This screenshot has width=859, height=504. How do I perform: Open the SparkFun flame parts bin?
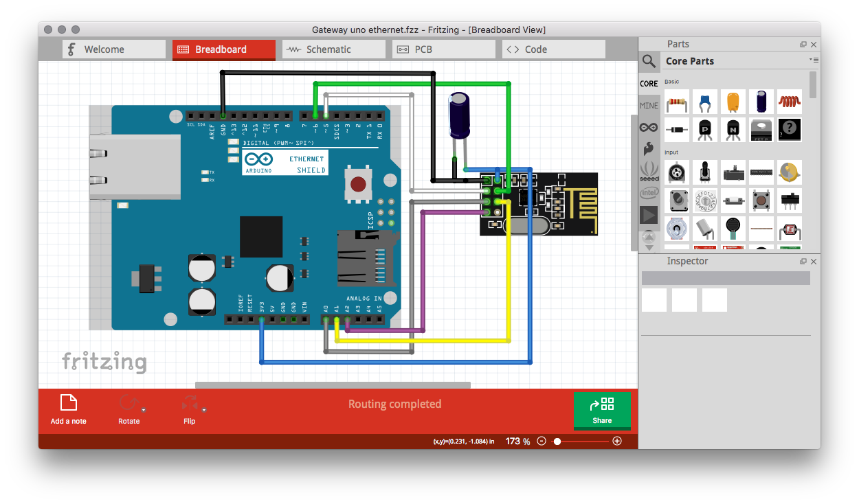click(x=649, y=148)
